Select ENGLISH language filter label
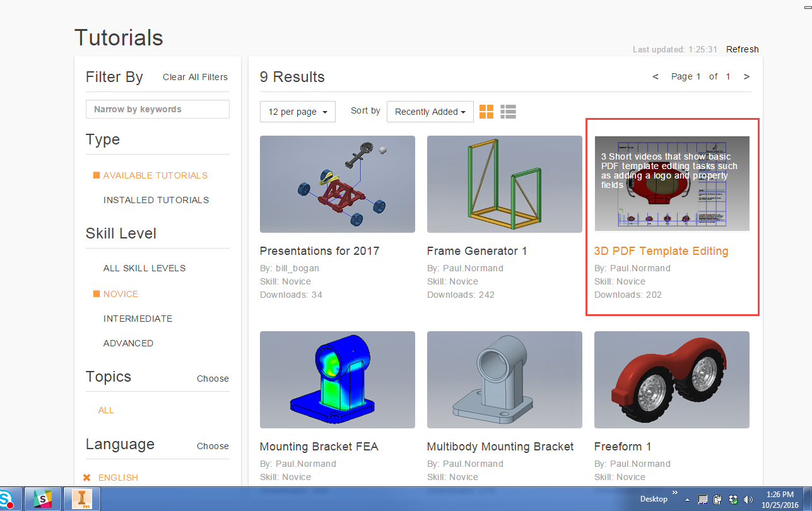The width and height of the screenshot is (812, 511). [x=118, y=478]
